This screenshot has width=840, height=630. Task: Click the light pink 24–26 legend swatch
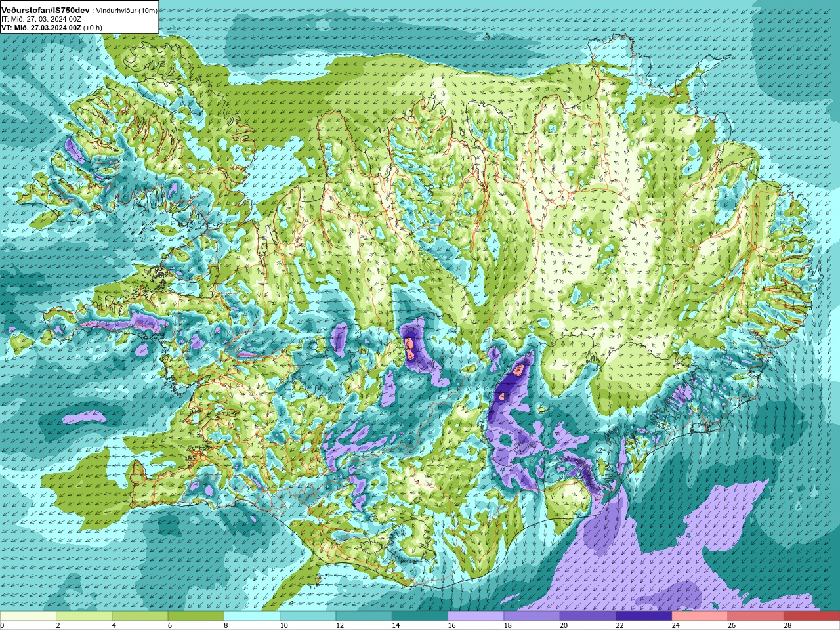click(x=700, y=616)
